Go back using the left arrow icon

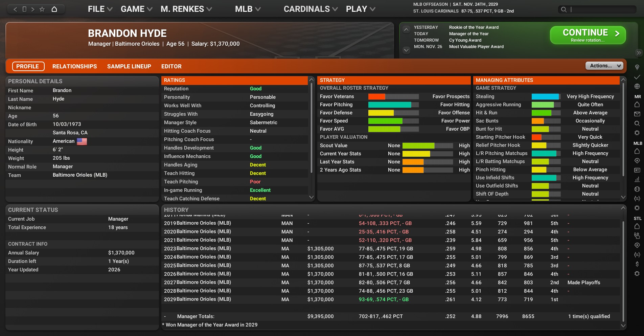15,9
